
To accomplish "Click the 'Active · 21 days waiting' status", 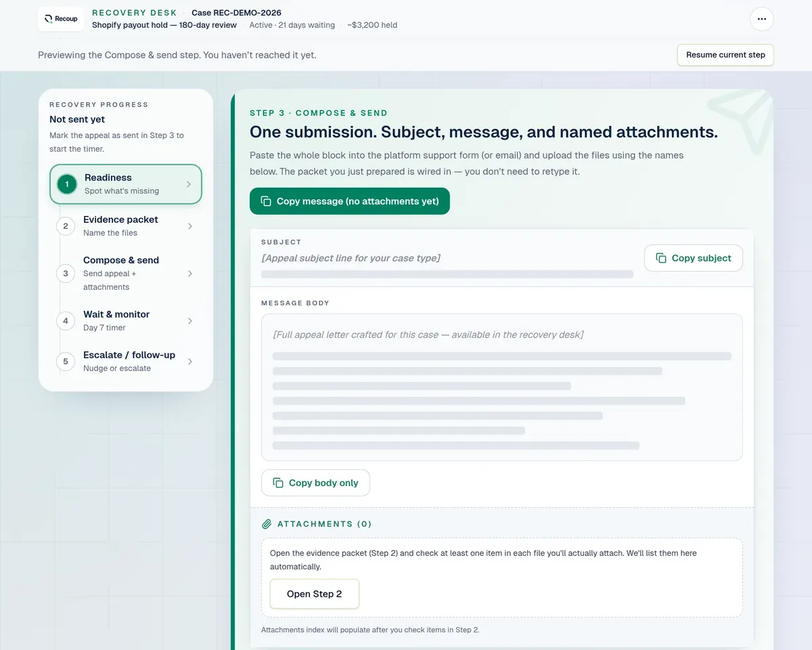I will coord(292,25).
